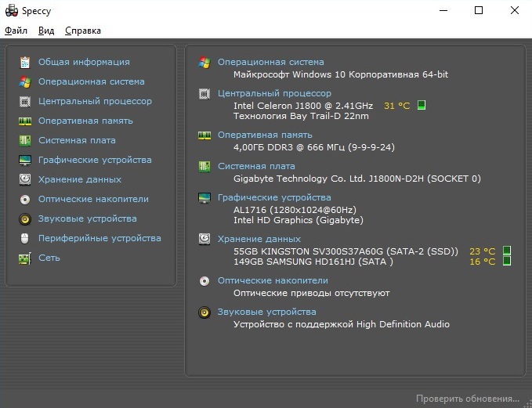Click the Intel Celeron J1800 @ 2.41GHz text
This screenshot has height=408, width=532.
[303, 106]
